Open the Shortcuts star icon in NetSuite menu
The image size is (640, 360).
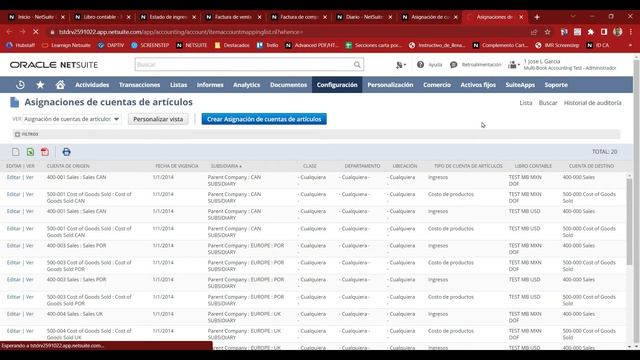(40, 85)
